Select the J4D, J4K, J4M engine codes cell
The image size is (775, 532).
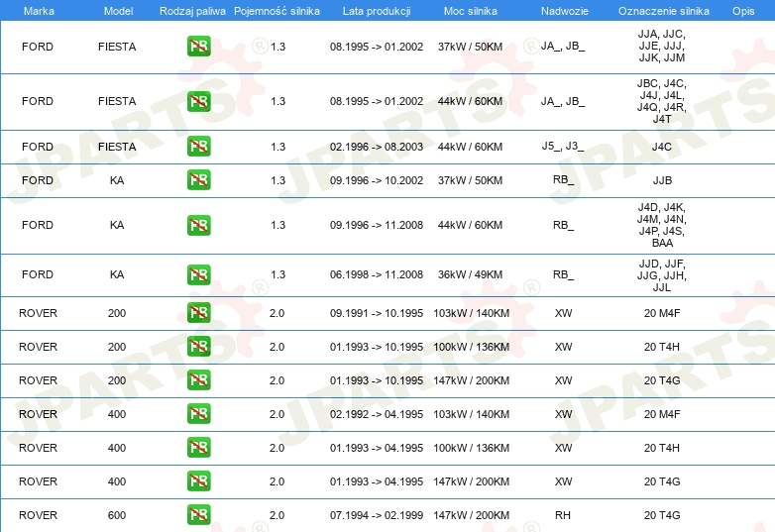[x=662, y=225]
